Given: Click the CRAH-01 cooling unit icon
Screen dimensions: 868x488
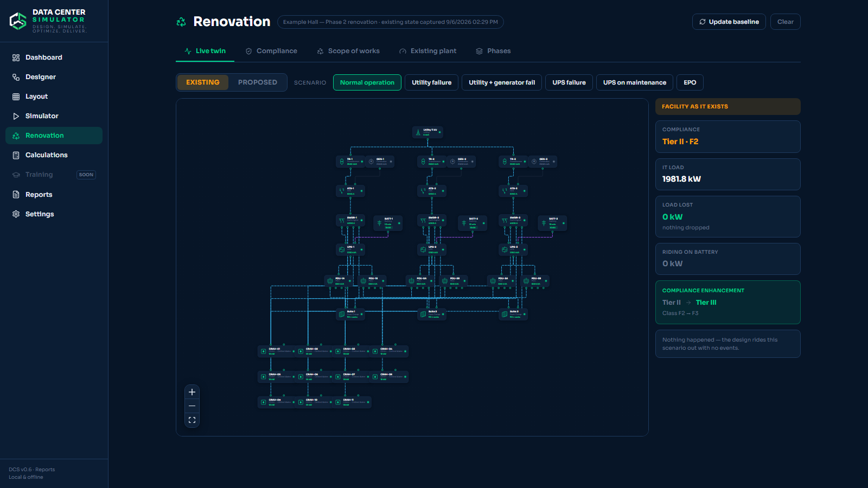Looking at the screenshot, I should click(x=264, y=351).
